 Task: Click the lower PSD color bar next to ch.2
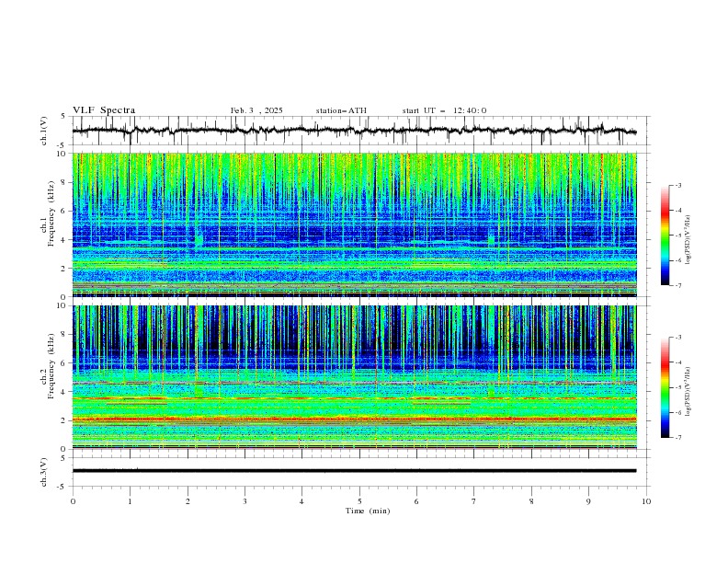pyautogui.click(x=665, y=387)
